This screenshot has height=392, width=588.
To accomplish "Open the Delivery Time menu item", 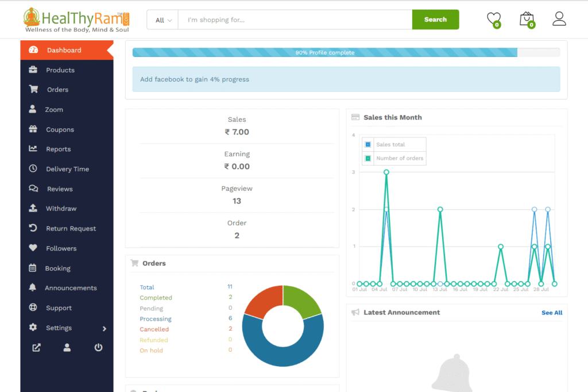I will click(x=67, y=169).
